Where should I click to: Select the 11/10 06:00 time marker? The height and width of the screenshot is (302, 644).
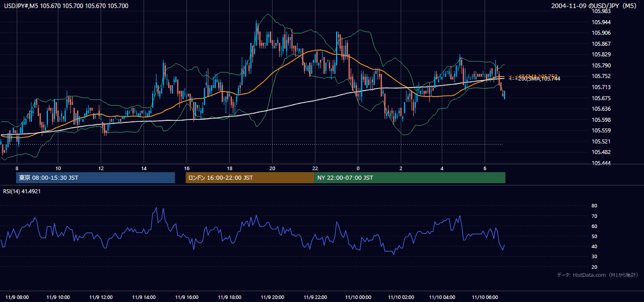(485, 296)
